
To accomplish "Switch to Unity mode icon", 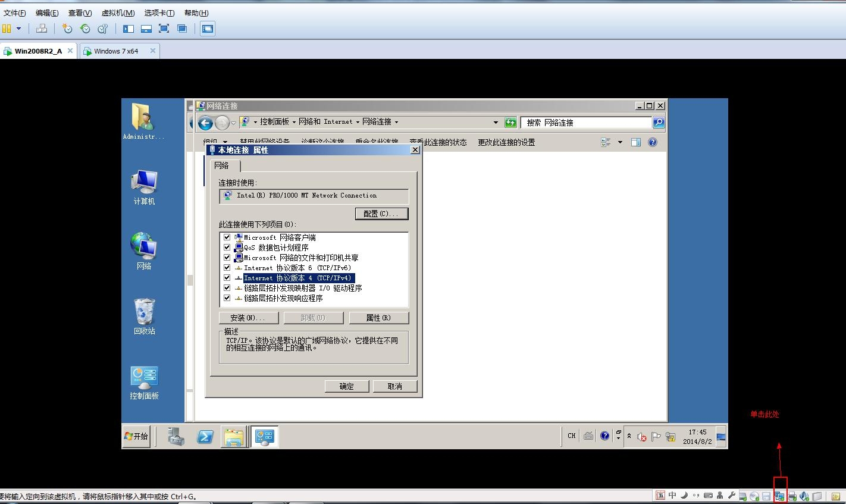I will point(182,29).
